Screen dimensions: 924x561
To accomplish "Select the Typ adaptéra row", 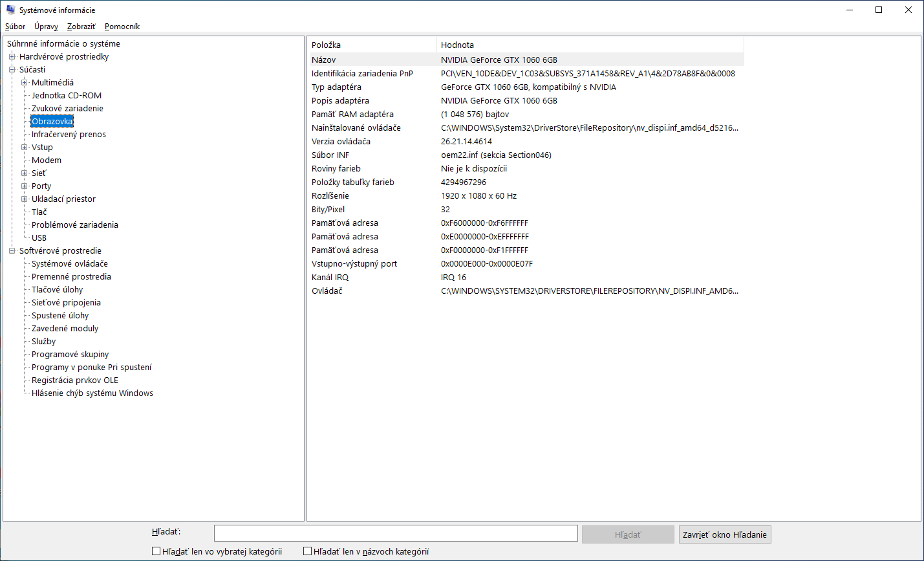I will click(x=526, y=87).
